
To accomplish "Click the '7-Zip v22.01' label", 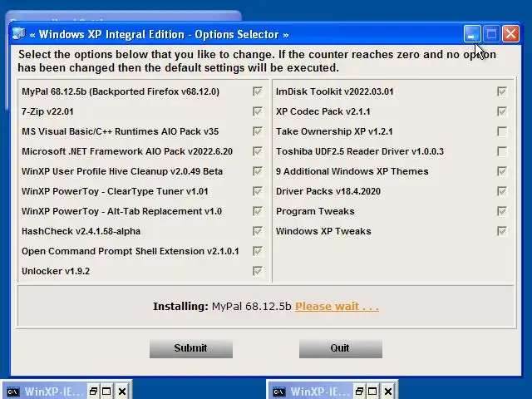I will (x=47, y=111).
